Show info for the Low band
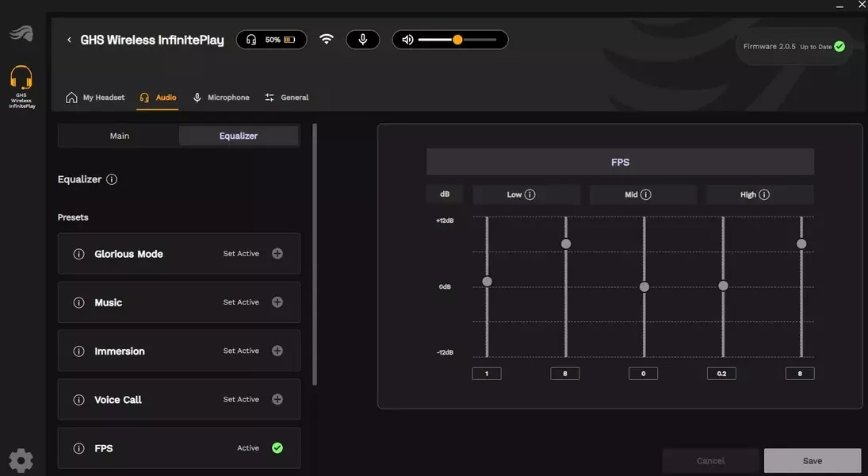This screenshot has height=476, width=868. tap(530, 194)
